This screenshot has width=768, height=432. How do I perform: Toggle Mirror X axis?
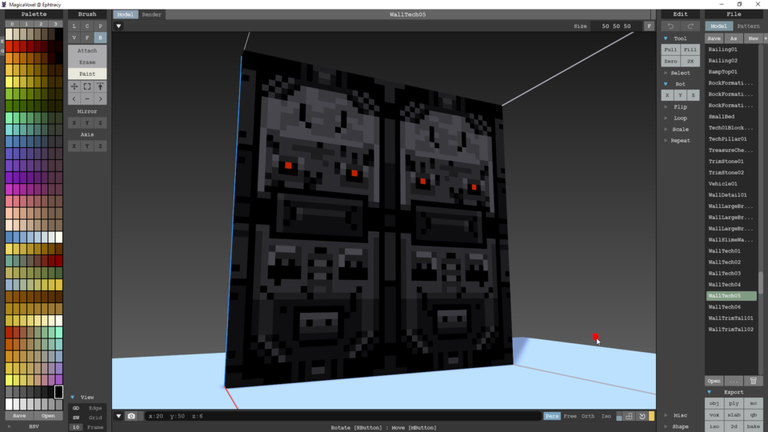[x=74, y=123]
